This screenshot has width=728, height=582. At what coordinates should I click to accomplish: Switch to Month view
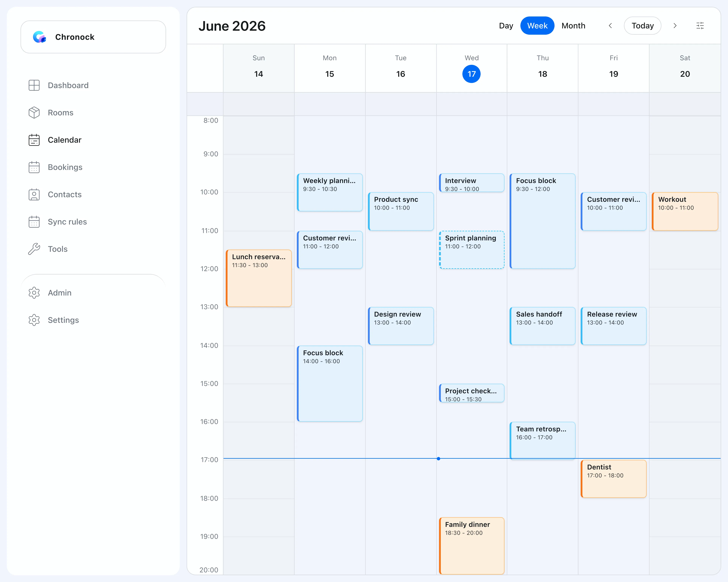point(573,26)
